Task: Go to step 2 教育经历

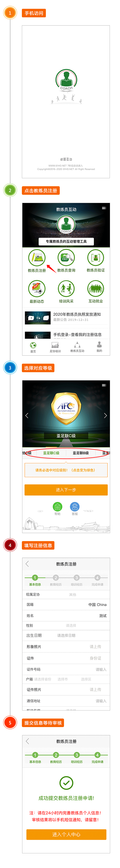Action: 56,579
